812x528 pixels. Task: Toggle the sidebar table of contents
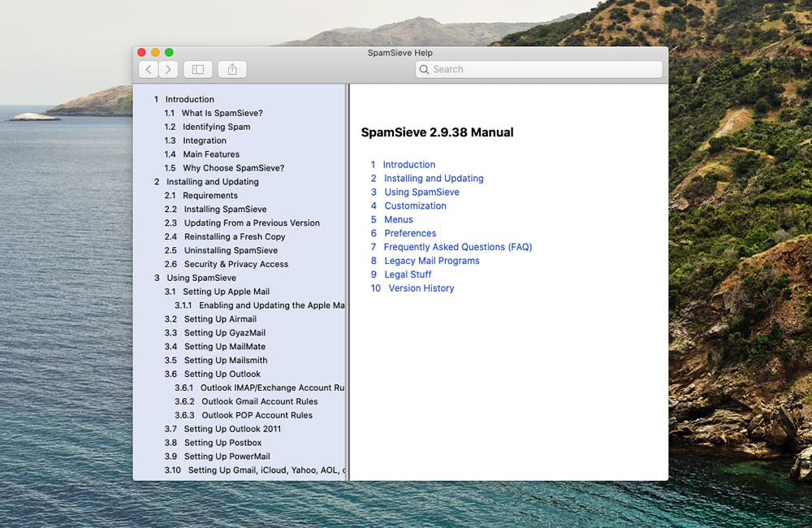click(198, 69)
